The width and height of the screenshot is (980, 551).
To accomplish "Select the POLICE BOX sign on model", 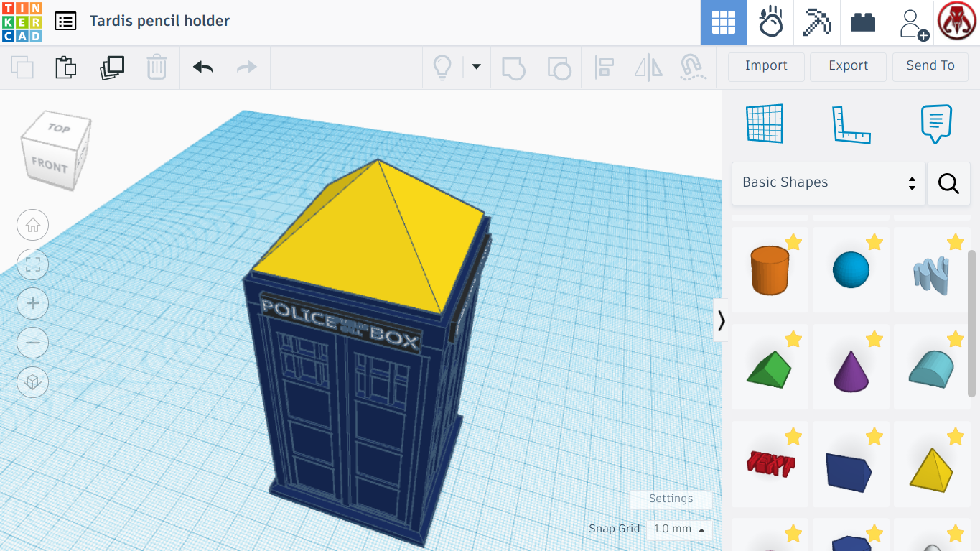I will coord(340,323).
